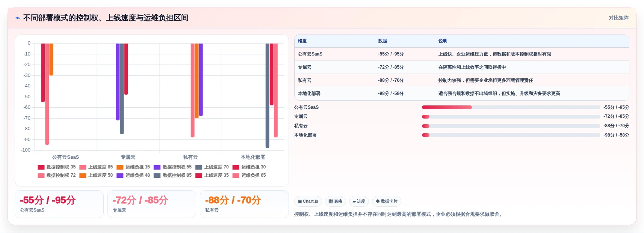Toggle legend swatch 运维负担 15

(x=120, y=167)
